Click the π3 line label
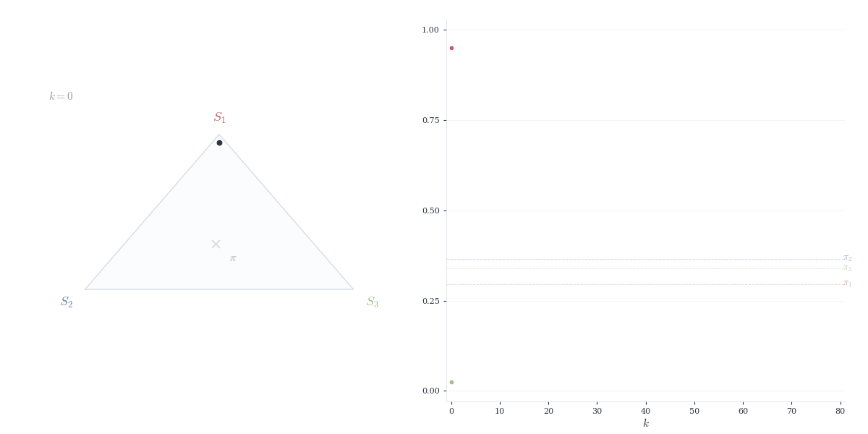This screenshot has width=868, height=434. 847,268
